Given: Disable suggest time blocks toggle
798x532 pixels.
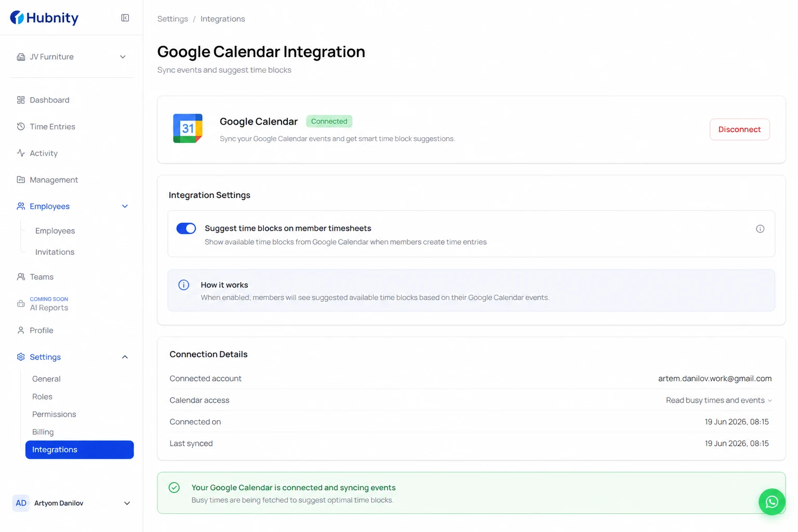Looking at the screenshot, I should [186, 228].
